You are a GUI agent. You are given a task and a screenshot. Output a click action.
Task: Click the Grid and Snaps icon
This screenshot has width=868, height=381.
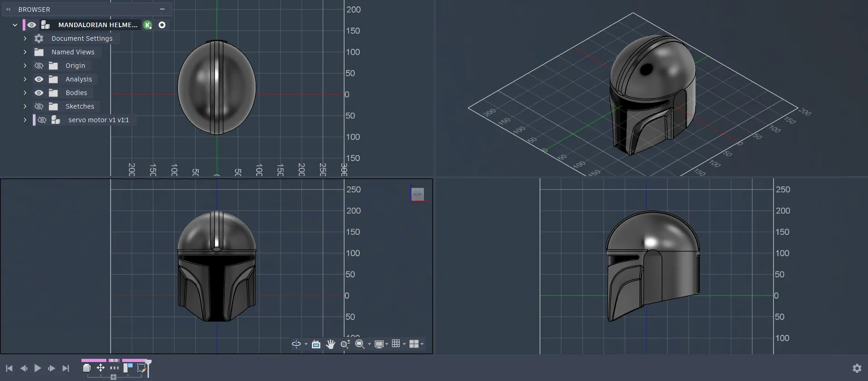click(396, 344)
